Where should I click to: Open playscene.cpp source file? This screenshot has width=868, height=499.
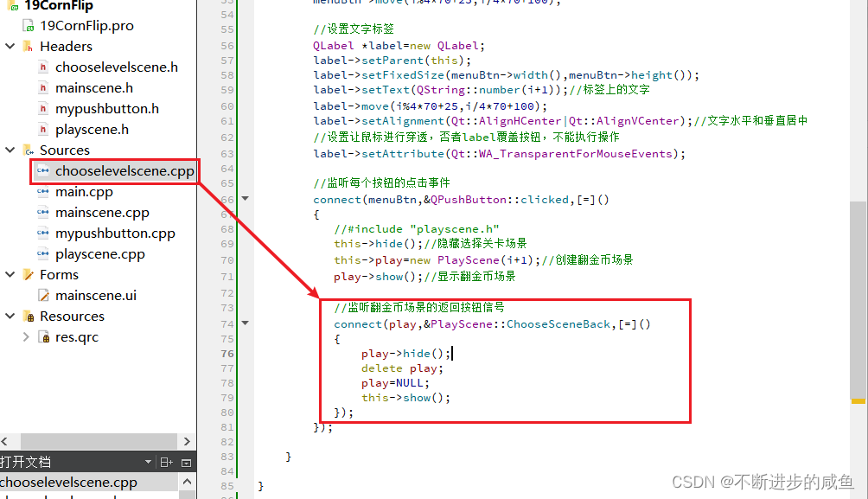[x=100, y=253]
